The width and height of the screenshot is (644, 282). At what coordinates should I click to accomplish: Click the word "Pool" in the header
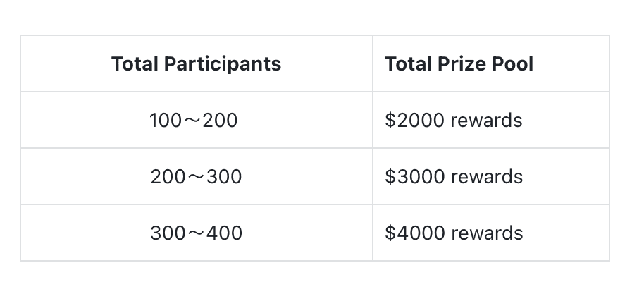point(514,64)
